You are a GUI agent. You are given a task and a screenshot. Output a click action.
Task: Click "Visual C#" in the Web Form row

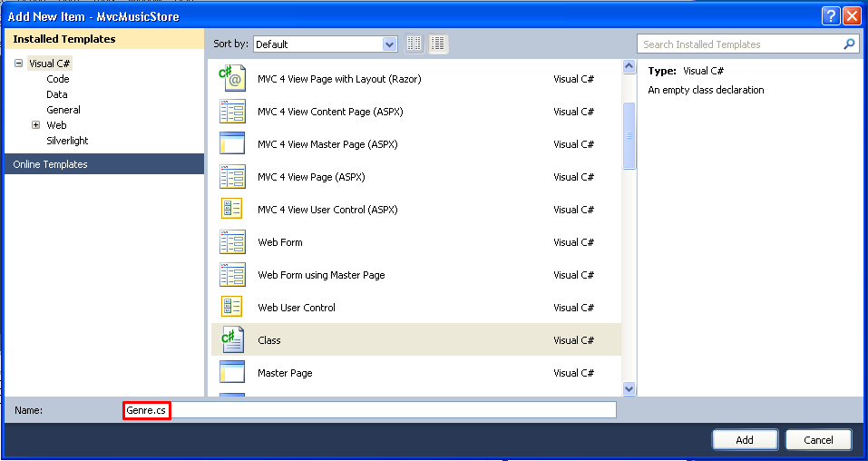[573, 242]
